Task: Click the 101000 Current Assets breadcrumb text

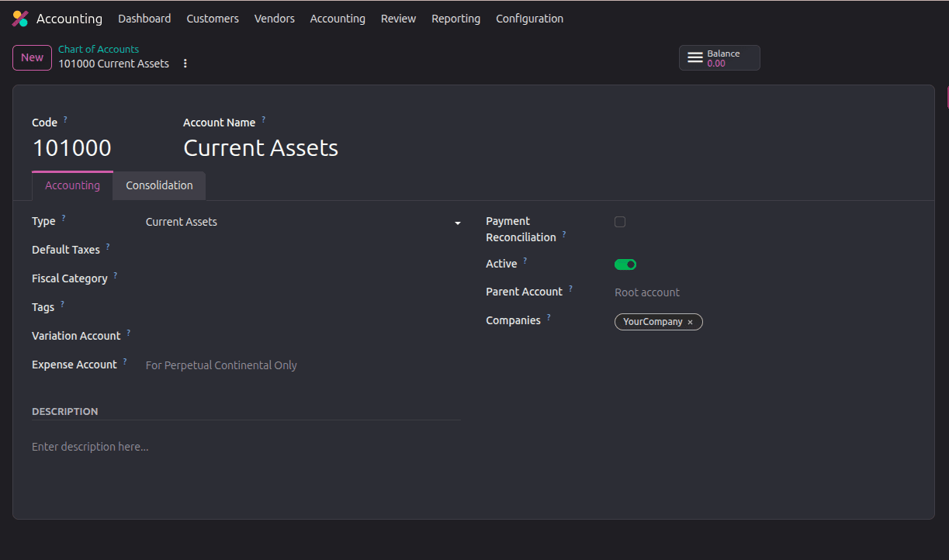Action: point(113,64)
